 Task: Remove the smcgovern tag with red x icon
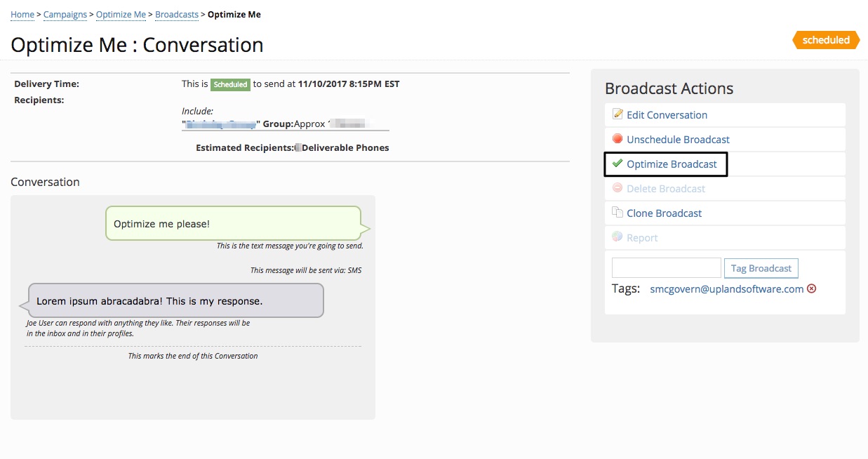click(812, 288)
